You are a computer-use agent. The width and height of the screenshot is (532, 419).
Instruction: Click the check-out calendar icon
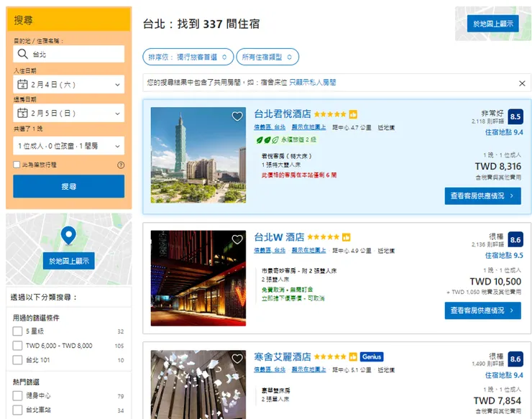pyautogui.click(x=22, y=113)
